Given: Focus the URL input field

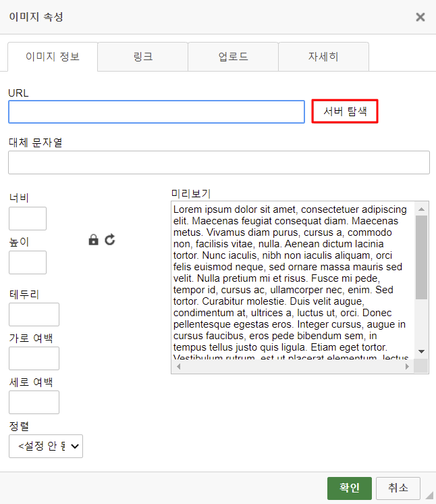Looking at the screenshot, I should 157,112.
